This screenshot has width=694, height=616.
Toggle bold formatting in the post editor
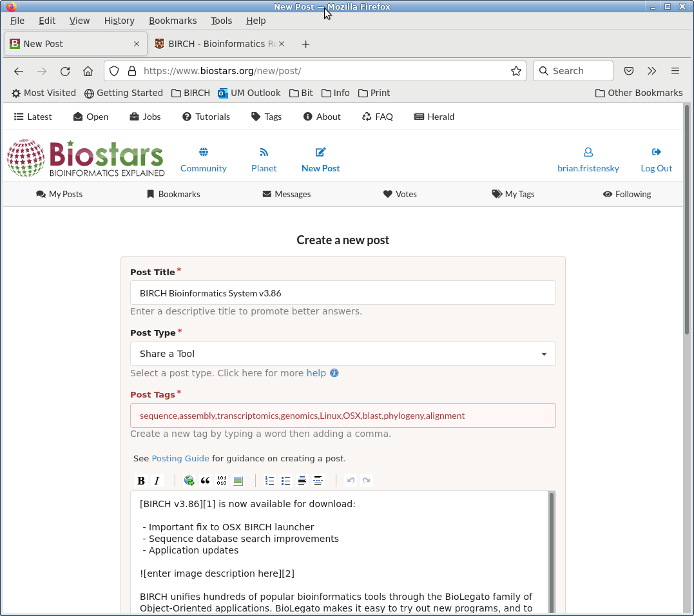(140, 481)
